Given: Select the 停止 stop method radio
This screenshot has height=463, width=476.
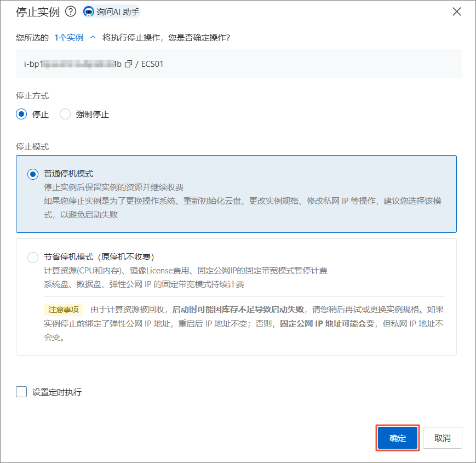Looking at the screenshot, I should point(21,114).
